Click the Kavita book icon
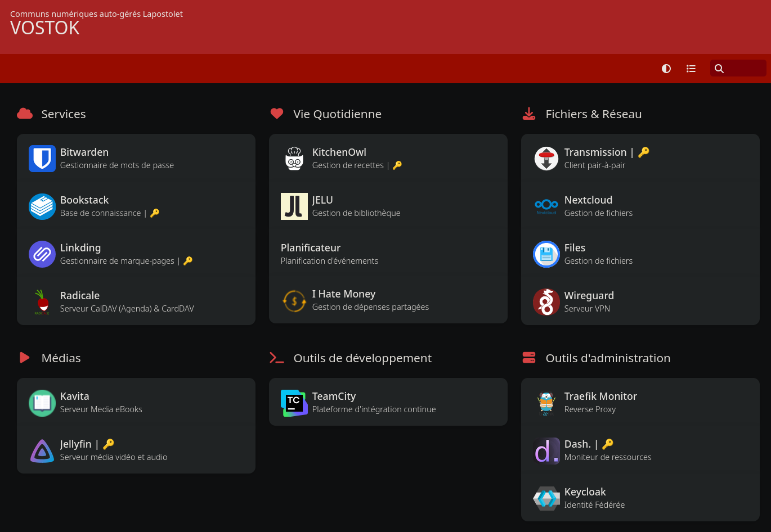This screenshot has height=532, width=771. 42,403
